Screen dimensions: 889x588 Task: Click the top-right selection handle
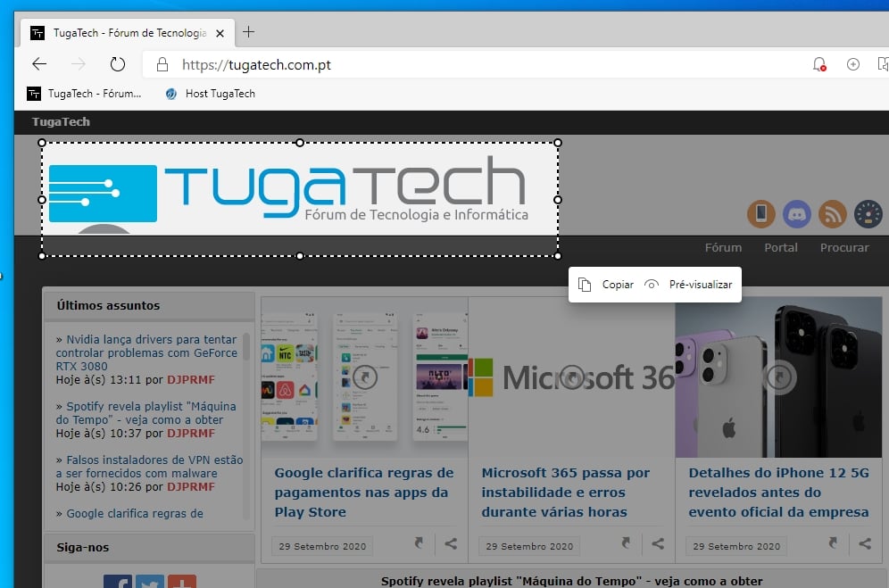click(x=558, y=143)
